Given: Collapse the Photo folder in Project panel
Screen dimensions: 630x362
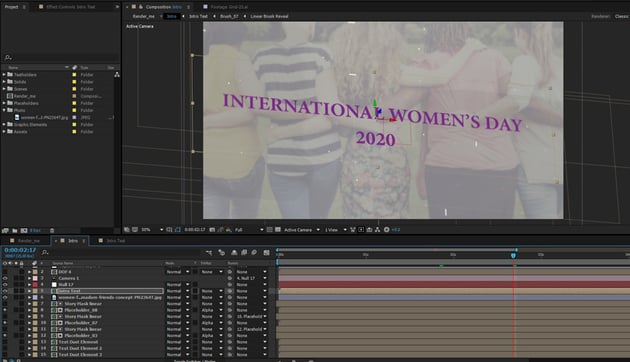Looking at the screenshot, I should pyautogui.click(x=4, y=110).
